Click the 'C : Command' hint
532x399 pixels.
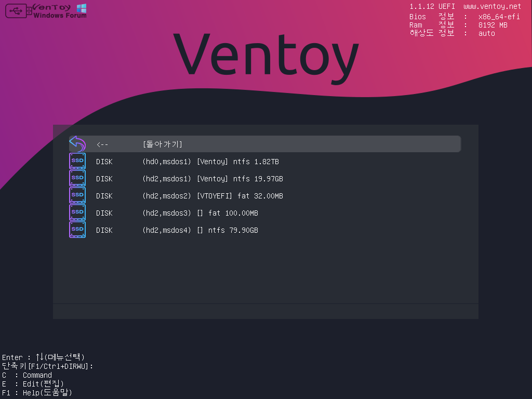27,375
